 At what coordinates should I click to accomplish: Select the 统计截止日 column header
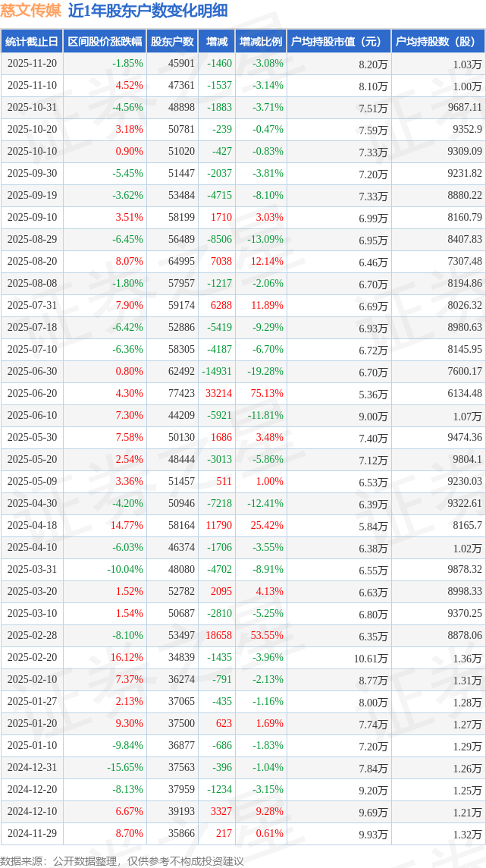[x=32, y=42]
